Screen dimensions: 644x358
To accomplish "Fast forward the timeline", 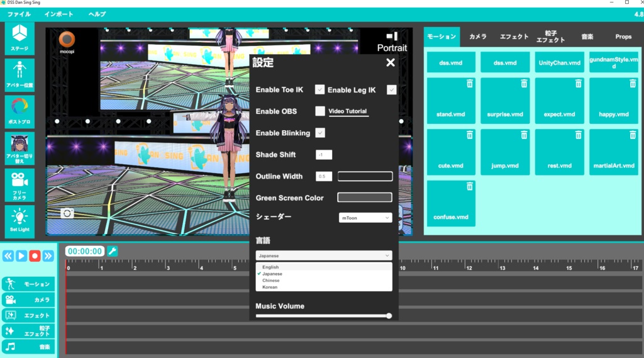I will [x=48, y=256].
